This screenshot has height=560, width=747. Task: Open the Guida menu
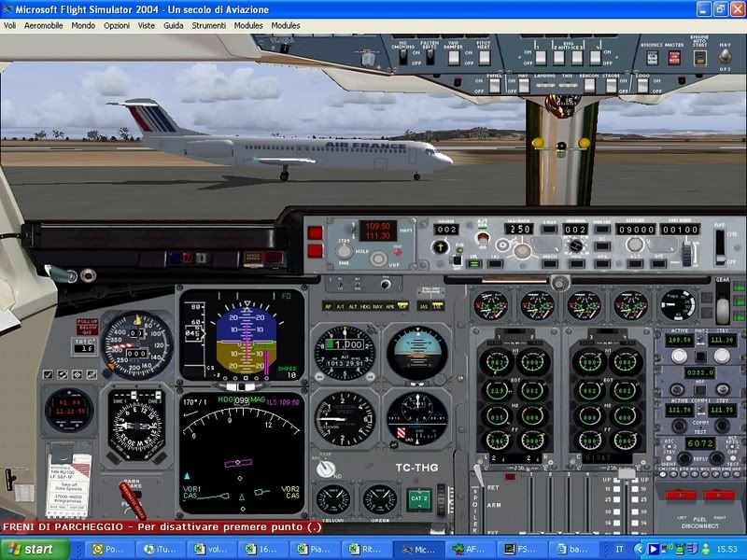coord(174,26)
